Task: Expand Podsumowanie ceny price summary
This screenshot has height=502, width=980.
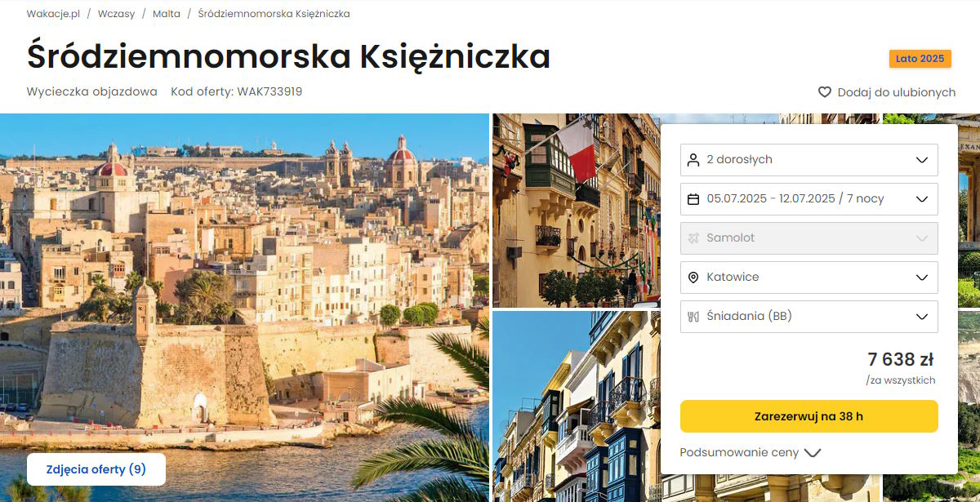Action: click(750, 452)
